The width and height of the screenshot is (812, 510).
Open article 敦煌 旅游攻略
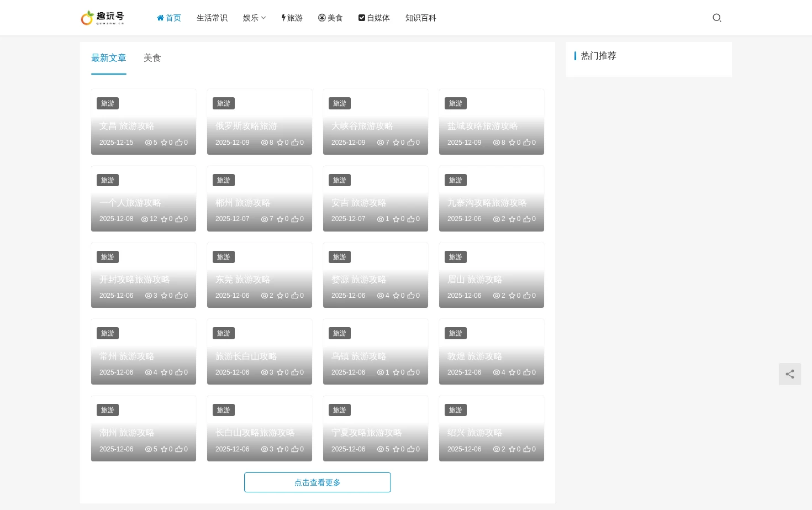(474, 357)
